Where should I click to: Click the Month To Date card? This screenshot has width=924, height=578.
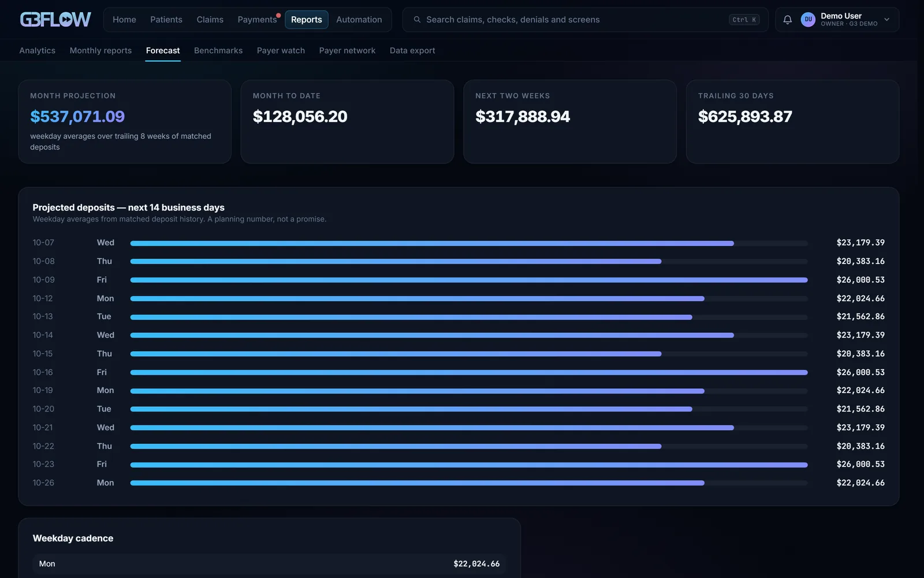[347, 121]
